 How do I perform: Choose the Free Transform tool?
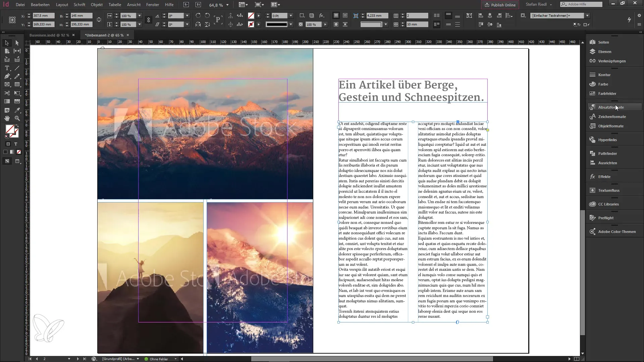(x=17, y=93)
